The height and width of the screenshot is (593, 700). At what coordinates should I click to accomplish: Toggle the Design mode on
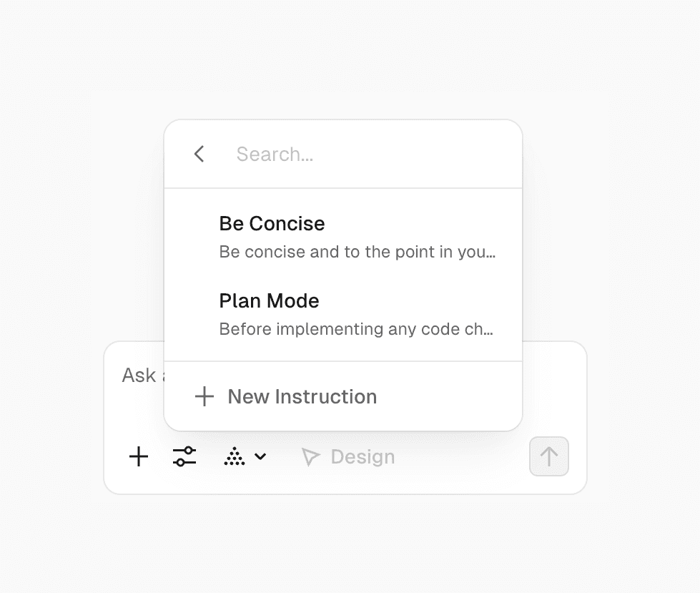347,456
